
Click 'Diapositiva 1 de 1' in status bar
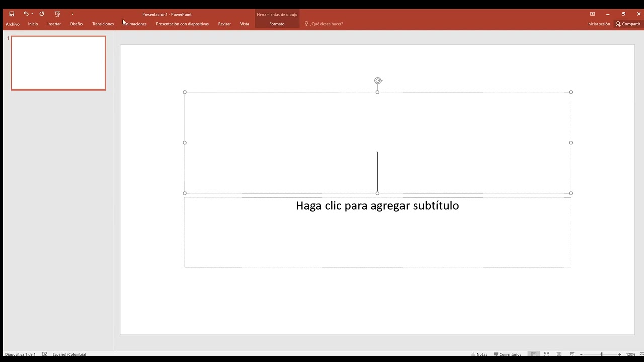point(20,354)
